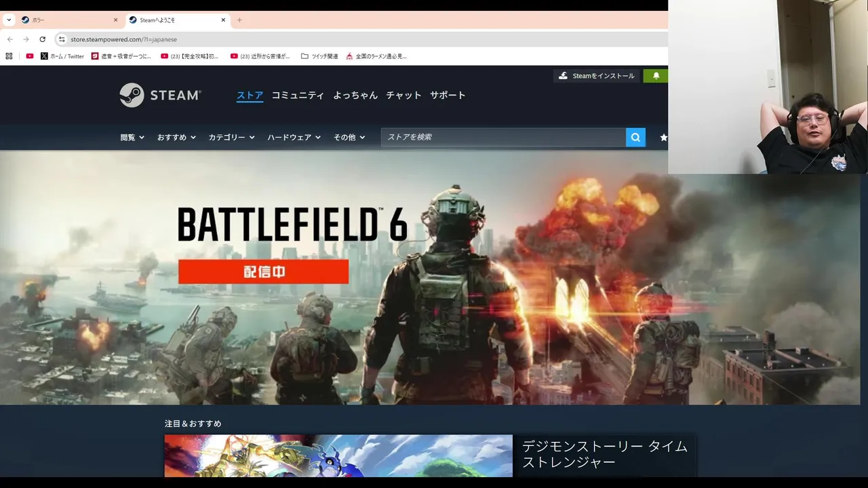Image resolution: width=868 pixels, height=488 pixels.
Task: Open the green notifications bell
Action: click(x=656, y=76)
